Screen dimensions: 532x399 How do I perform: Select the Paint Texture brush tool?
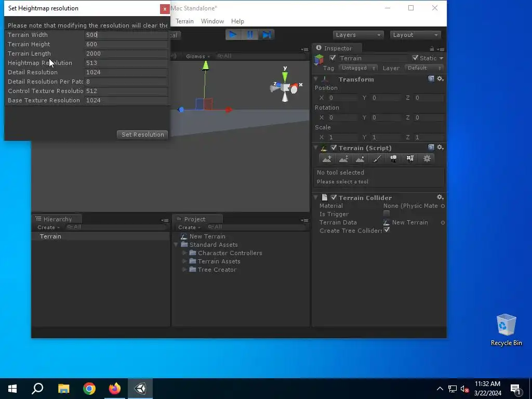377,159
